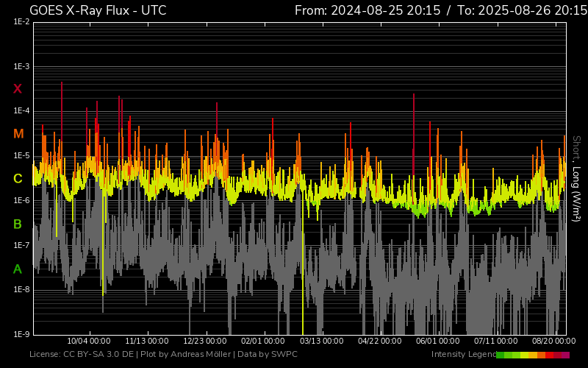Click the 06/01 00:00 x-axis tick label
This screenshot has width=588, height=368.
tap(437, 342)
